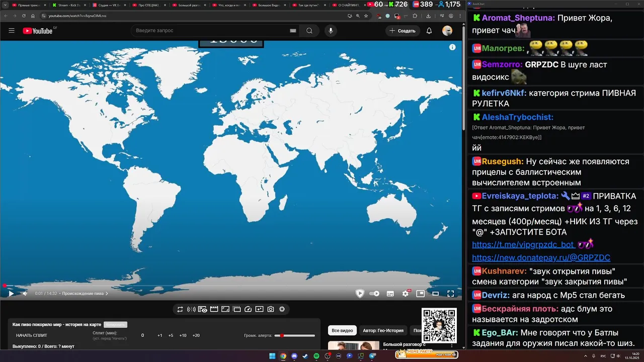Enable theater mode on player
Screen dimensions: 644x362
(x=436, y=294)
